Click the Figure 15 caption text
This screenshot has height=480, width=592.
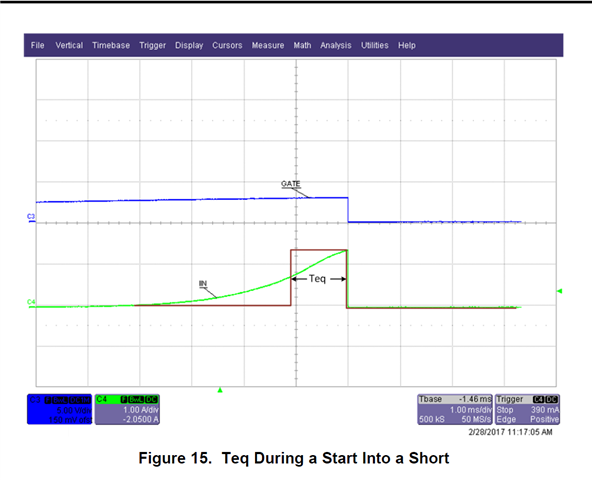(x=294, y=458)
